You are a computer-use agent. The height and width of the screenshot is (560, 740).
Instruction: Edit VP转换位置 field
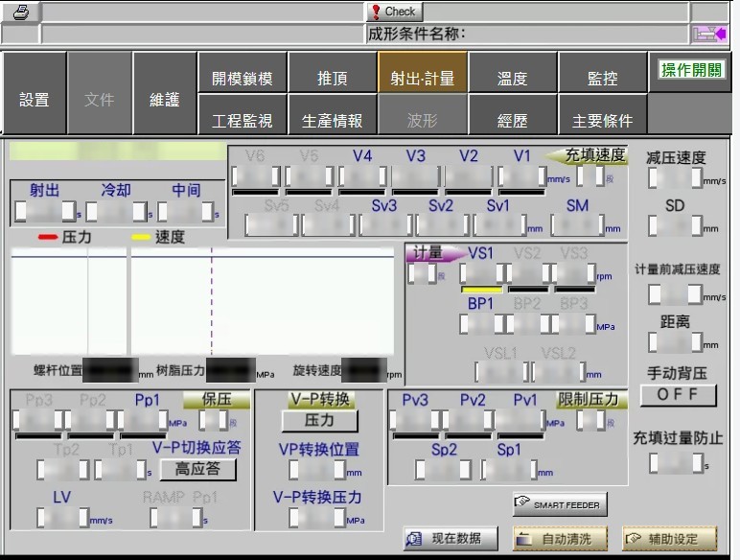(x=319, y=469)
